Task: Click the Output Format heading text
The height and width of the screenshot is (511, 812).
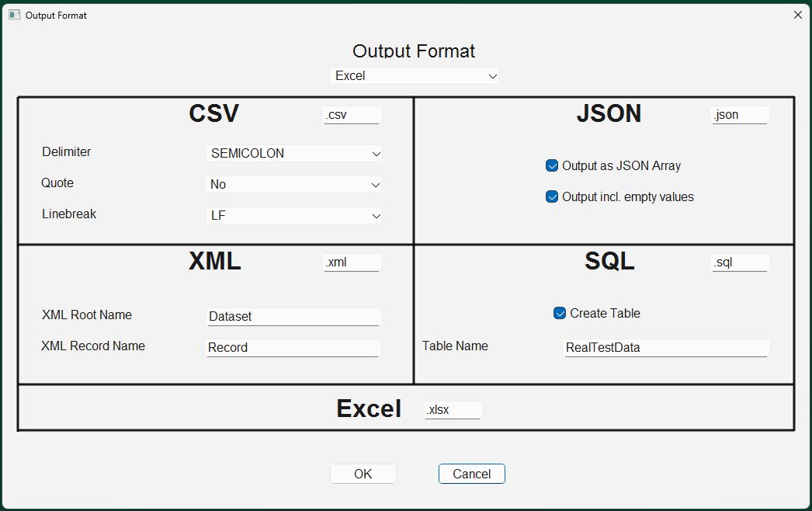Action: [x=414, y=50]
